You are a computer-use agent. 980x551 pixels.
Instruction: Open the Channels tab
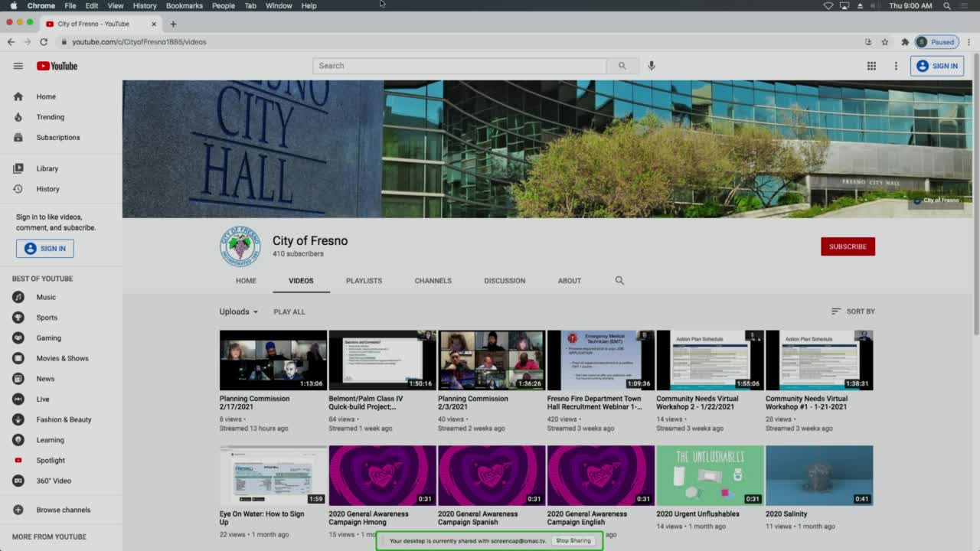coord(433,281)
